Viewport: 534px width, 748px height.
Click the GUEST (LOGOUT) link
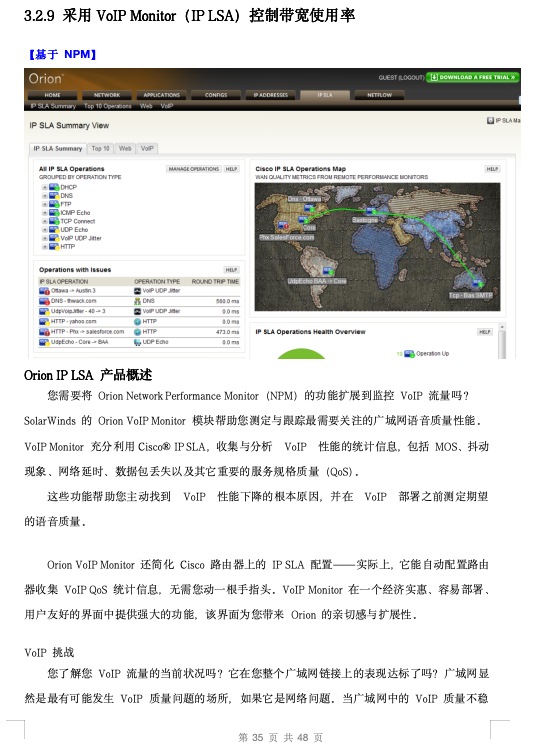point(401,77)
